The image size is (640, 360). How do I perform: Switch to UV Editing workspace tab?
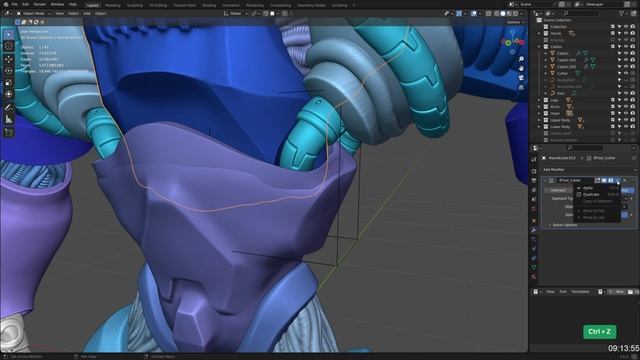(158, 5)
